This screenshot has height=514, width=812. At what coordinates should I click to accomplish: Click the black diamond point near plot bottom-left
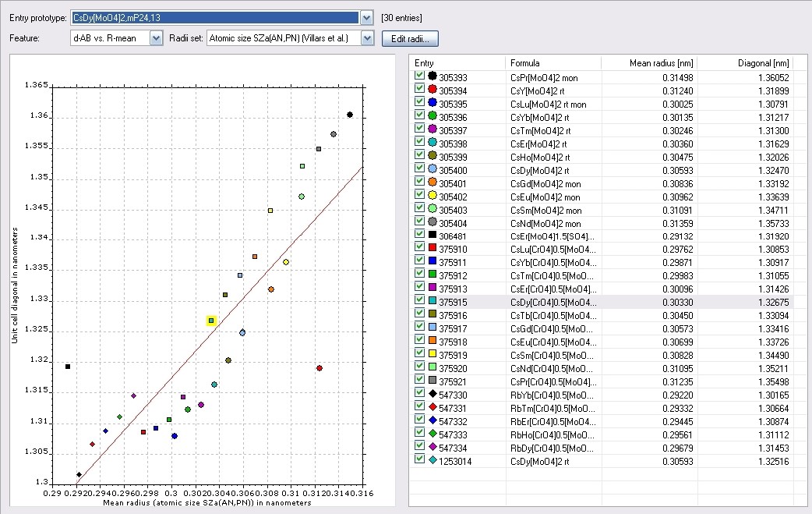tap(79, 474)
